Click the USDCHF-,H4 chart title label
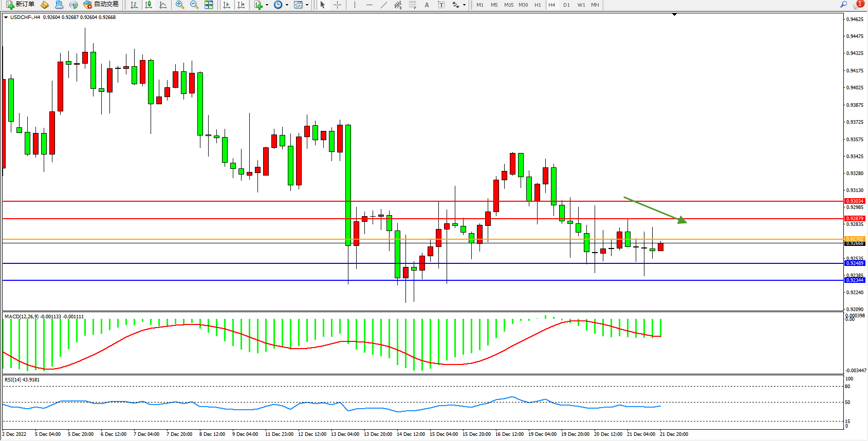Image resolution: width=868 pixels, height=441 pixels. click(25, 17)
